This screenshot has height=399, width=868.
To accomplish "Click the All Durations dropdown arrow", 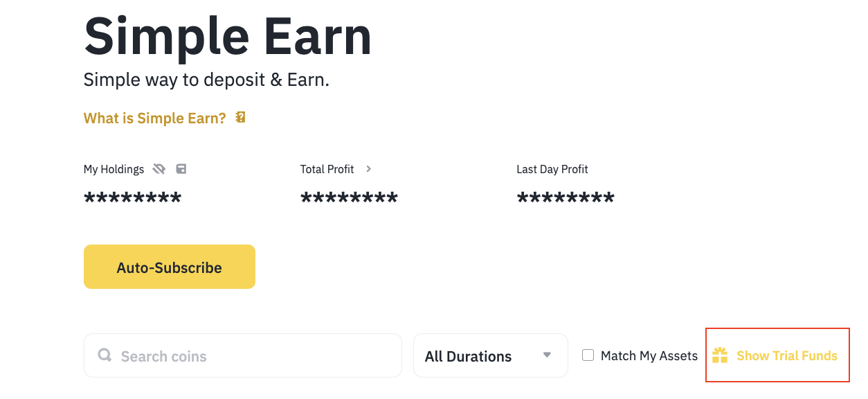I will point(547,355).
